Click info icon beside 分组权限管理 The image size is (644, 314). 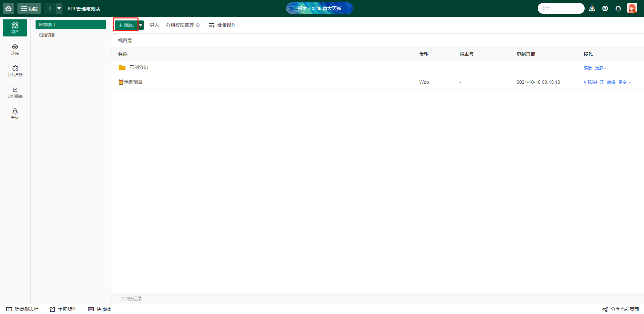[198, 25]
